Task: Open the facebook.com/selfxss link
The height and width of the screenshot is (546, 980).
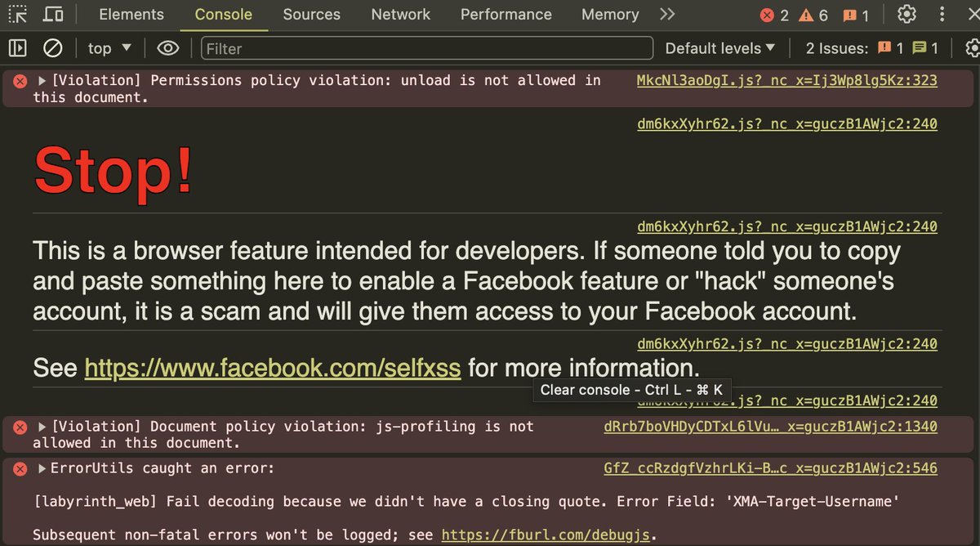Action: 273,368
